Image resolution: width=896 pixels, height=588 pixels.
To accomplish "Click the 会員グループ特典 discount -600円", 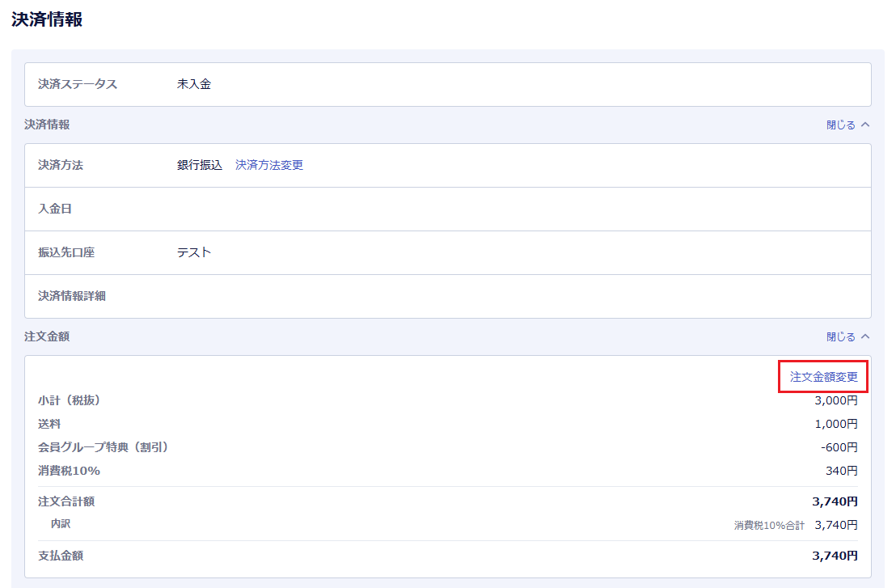I will point(839,447).
